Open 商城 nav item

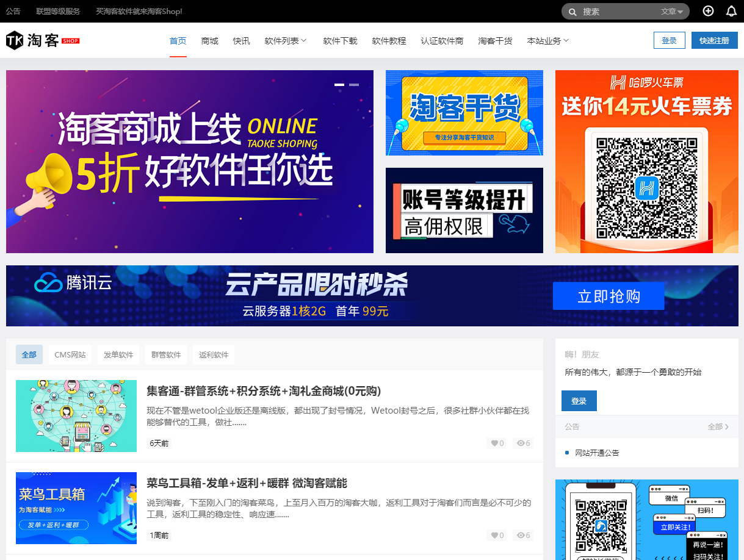click(x=210, y=41)
